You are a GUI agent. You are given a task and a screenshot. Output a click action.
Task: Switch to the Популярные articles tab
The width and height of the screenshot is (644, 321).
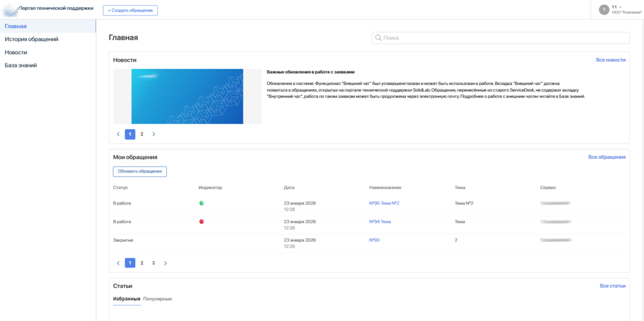coord(157,299)
